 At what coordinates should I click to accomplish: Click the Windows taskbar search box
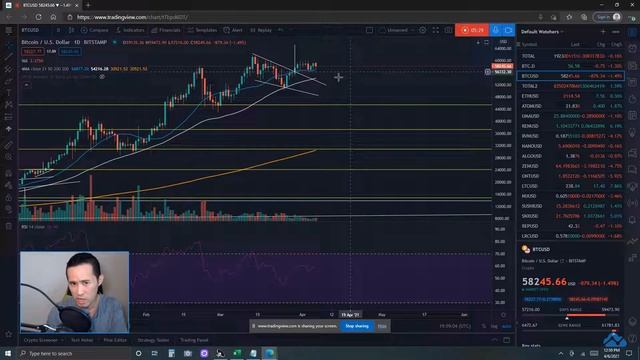pyautogui.click(x=73, y=353)
